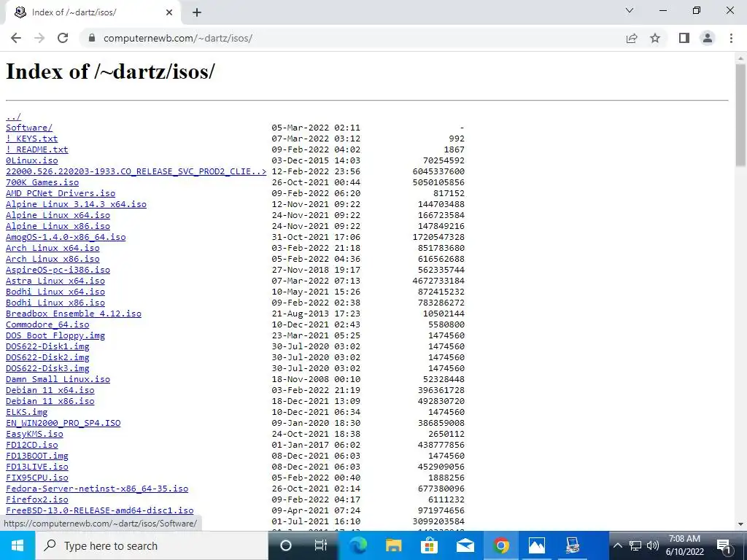Screen dimensions: 747x560
Task: Select the Index of /~dartz/isos/ tab
Action: click(x=93, y=12)
